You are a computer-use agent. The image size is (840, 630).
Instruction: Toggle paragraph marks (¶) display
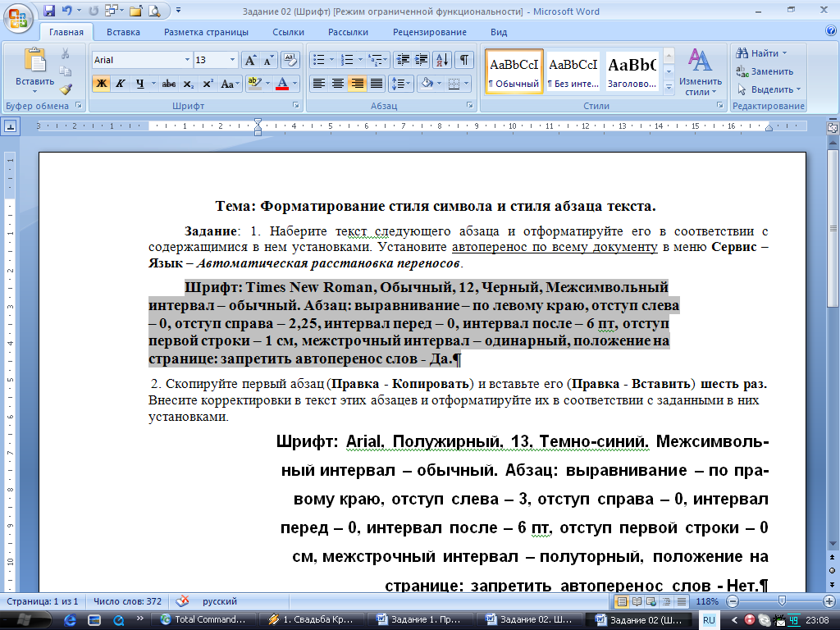click(x=464, y=60)
